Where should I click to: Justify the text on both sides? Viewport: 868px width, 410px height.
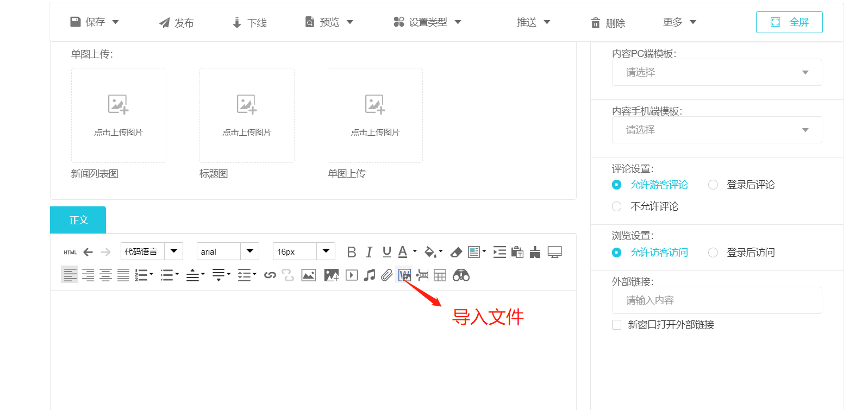tap(124, 275)
